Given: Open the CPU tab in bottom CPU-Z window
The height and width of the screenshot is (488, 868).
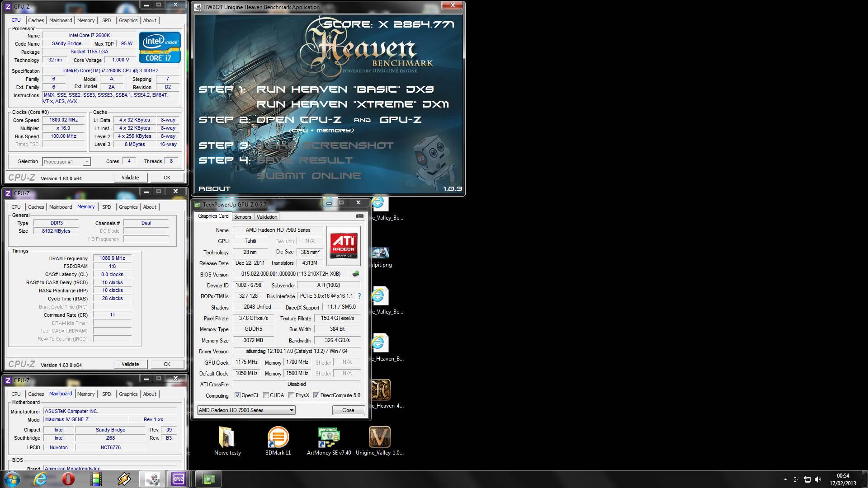Looking at the screenshot, I should pyautogui.click(x=16, y=394).
